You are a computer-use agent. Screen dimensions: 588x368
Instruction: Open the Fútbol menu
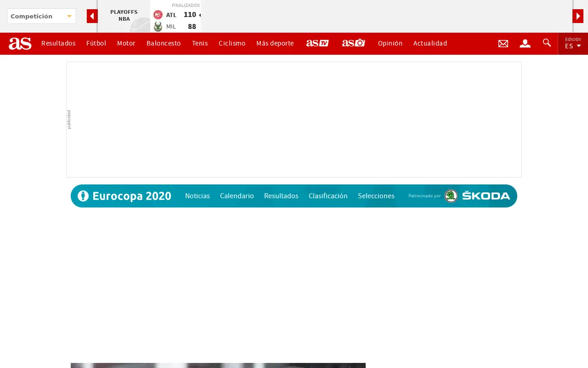(x=96, y=43)
